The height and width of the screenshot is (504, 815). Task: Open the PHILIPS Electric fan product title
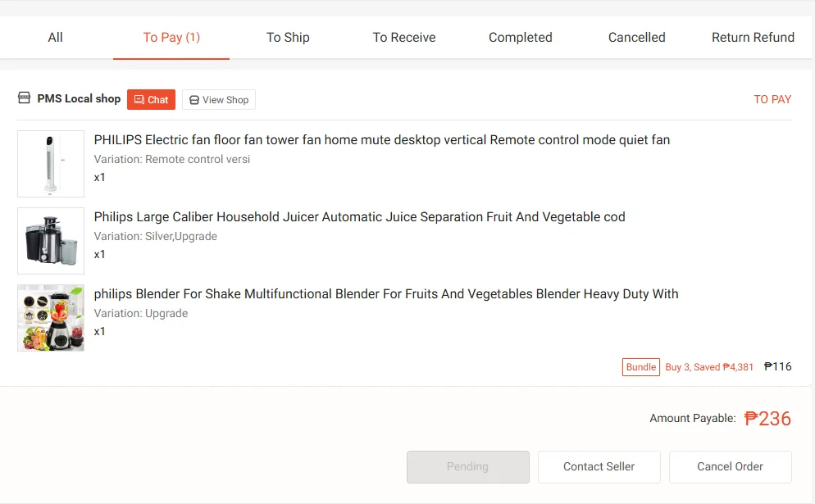(381, 140)
